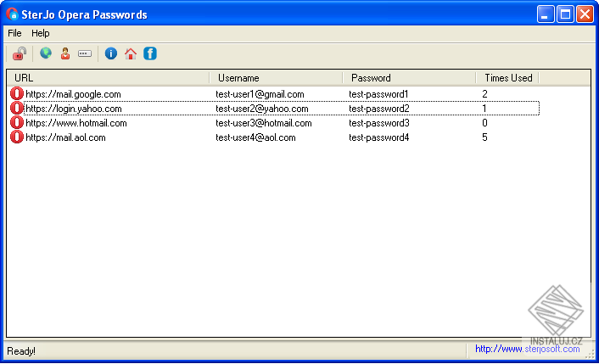Click the globe copy URL toolbar icon
Screen dimensions: 599x364
tap(46, 53)
